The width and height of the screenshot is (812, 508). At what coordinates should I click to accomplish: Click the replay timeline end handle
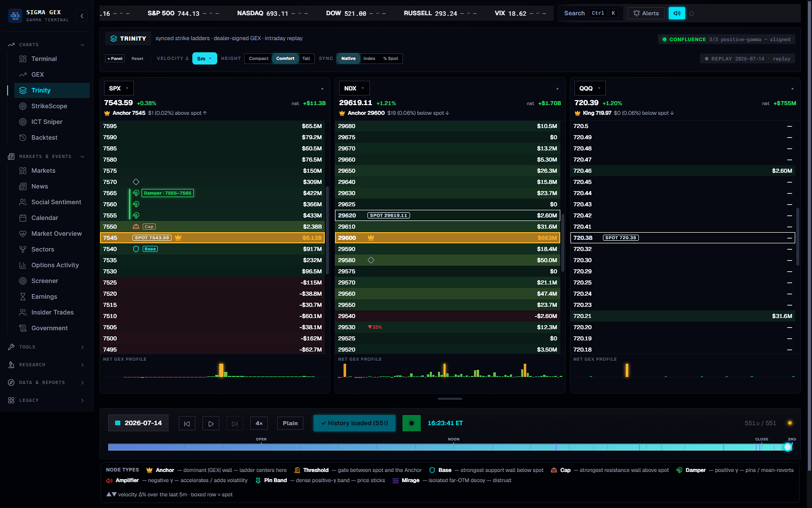point(788,447)
